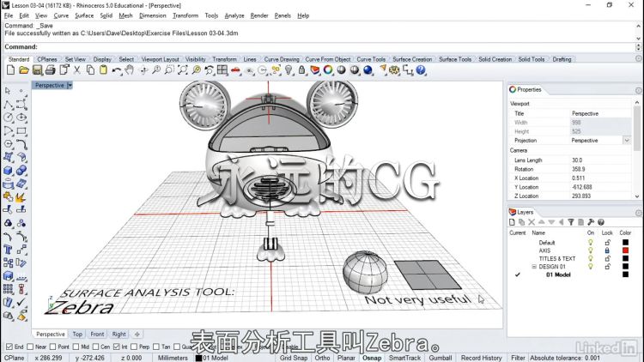Screen dimensions: 644x362
Task: Change 01 Model layer color swatch
Action: [x=625, y=275]
